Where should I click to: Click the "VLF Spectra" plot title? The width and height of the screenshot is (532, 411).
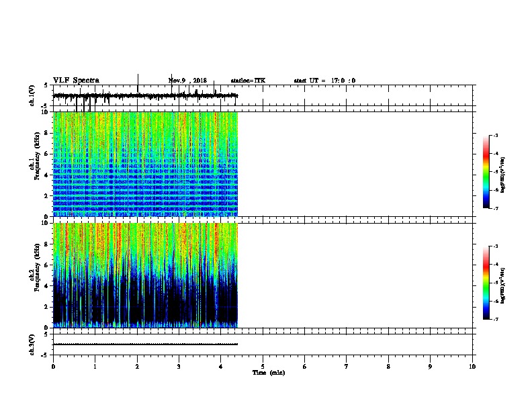(x=76, y=81)
